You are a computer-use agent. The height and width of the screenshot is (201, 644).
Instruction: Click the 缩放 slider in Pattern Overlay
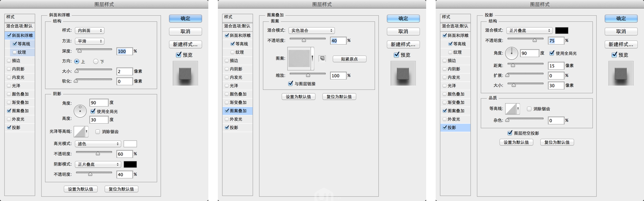[x=308, y=74]
